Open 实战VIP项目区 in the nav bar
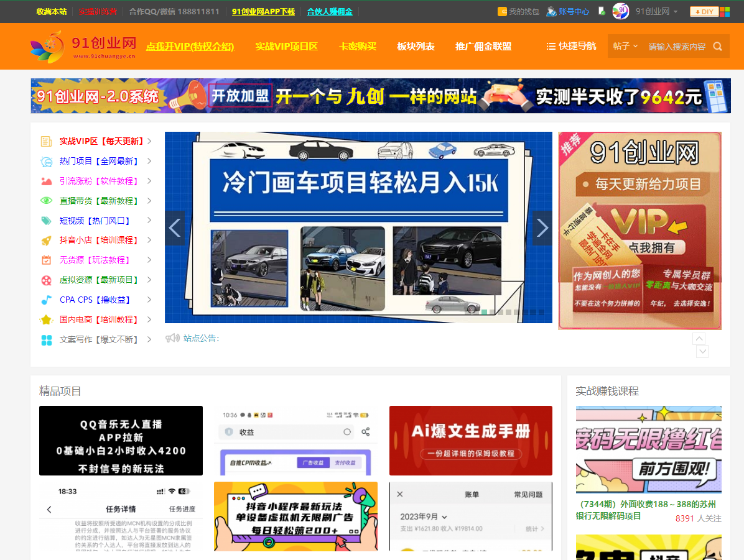744x560 pixels. 287,47
